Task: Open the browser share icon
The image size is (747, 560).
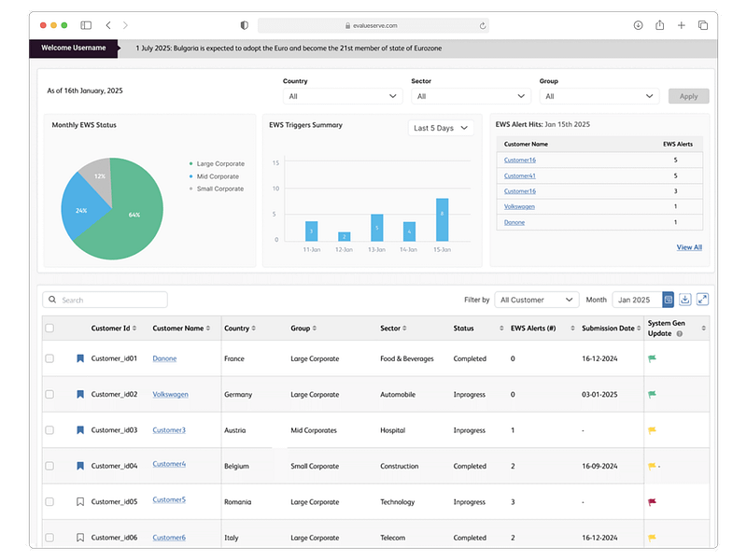Action: pos(660,25)
